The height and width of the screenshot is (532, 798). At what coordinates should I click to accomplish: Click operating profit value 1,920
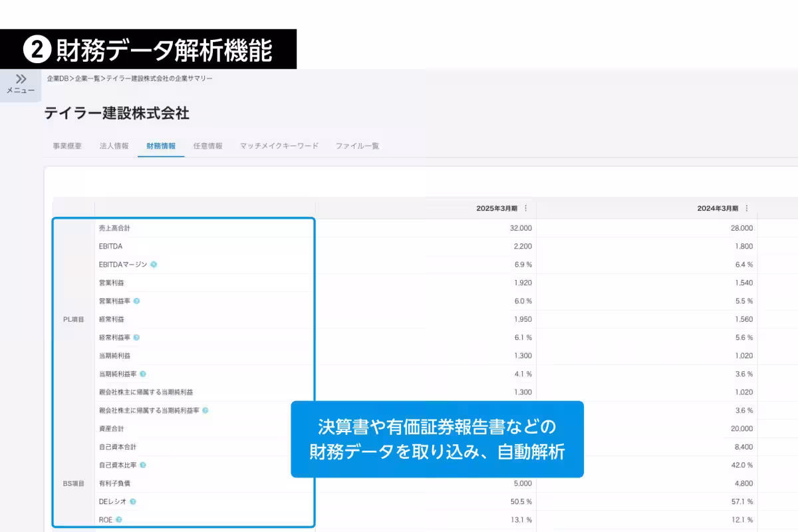pyautogui.click(x=523, y=283)
